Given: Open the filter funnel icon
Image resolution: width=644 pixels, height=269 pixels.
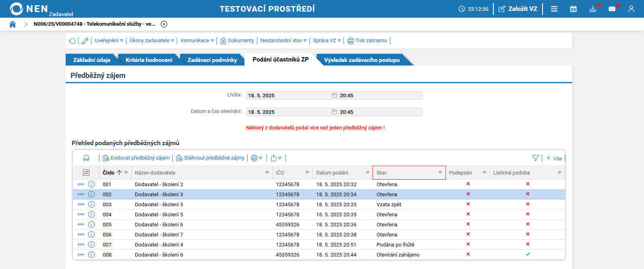Looking at the screenshot, I should click(536, 158).
